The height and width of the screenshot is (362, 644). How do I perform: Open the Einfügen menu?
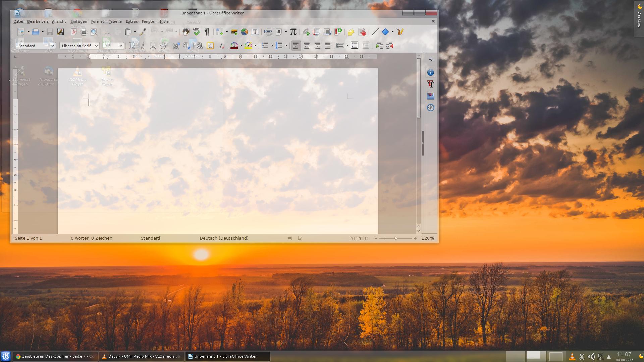coord(78,21)
